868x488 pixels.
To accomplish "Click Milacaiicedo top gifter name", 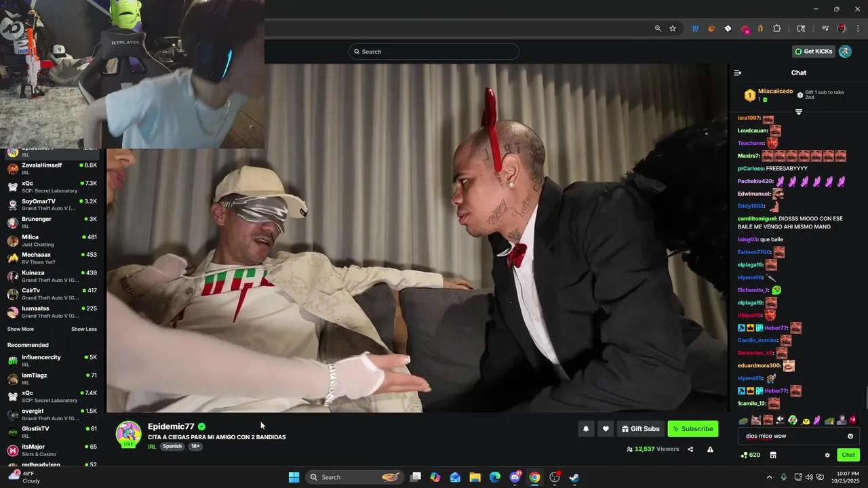I will point(775,91).
